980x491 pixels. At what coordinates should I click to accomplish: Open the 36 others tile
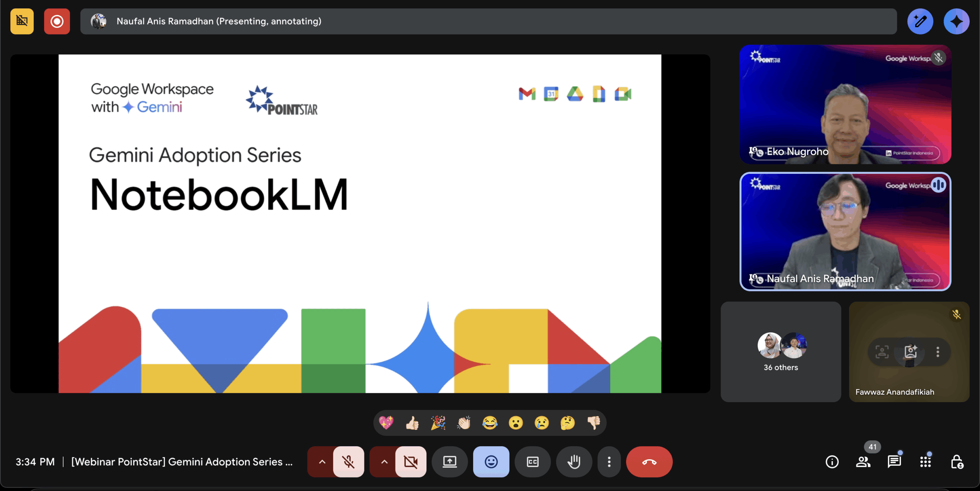coord(781,352)
